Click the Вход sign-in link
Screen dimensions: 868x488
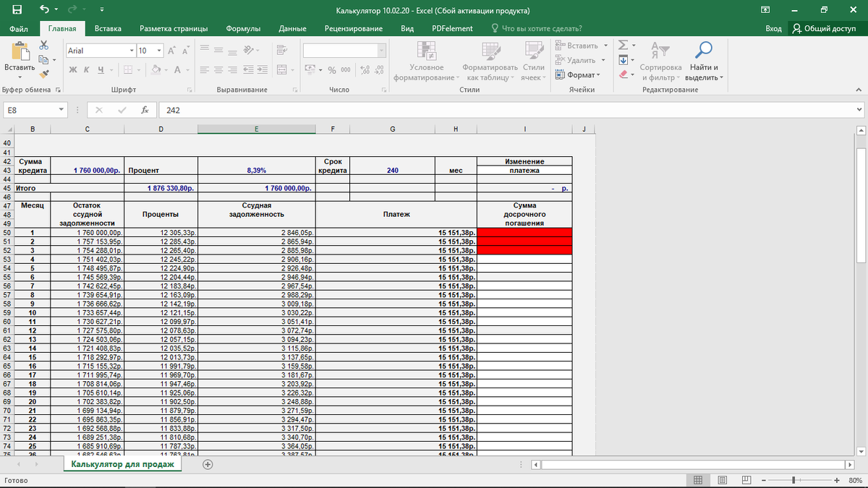tap(773, 28)
